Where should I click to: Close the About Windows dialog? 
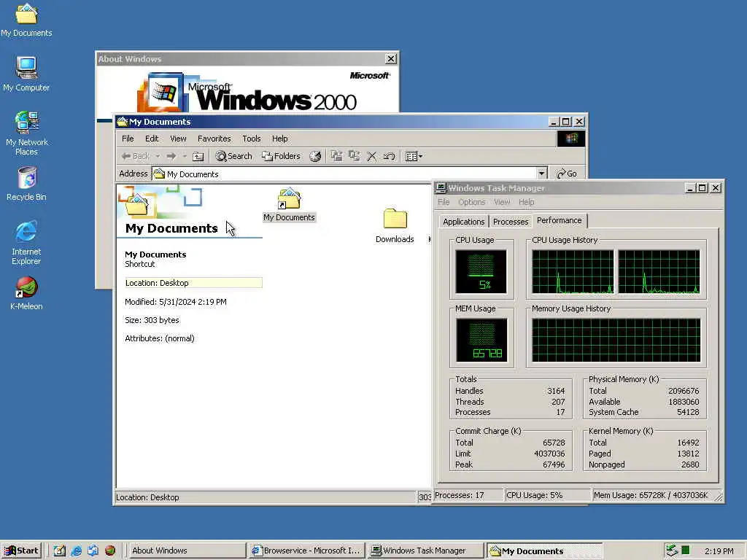coord(391,58)
